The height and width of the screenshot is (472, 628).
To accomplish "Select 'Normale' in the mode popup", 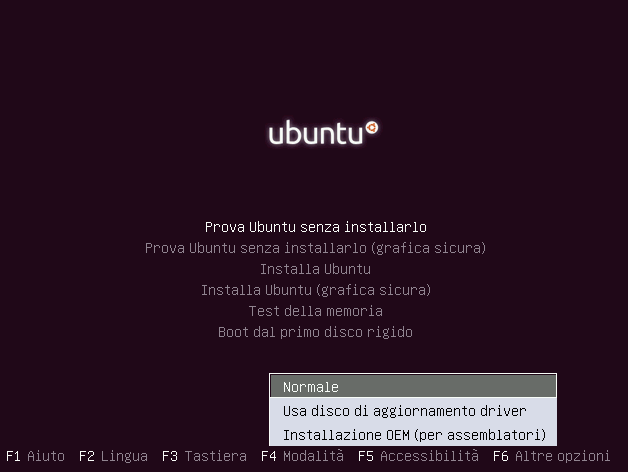I will tap(413, 387).
